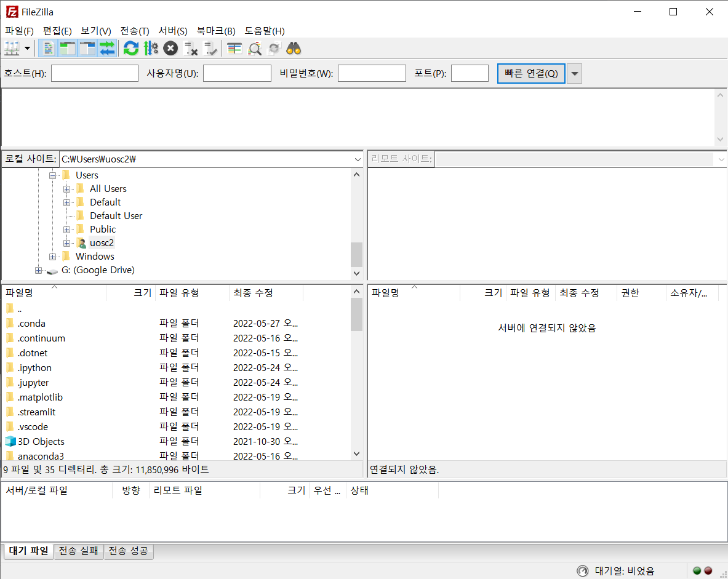Click local tree scrollbar up arrow
728x579 pixels.
(356, 175)
